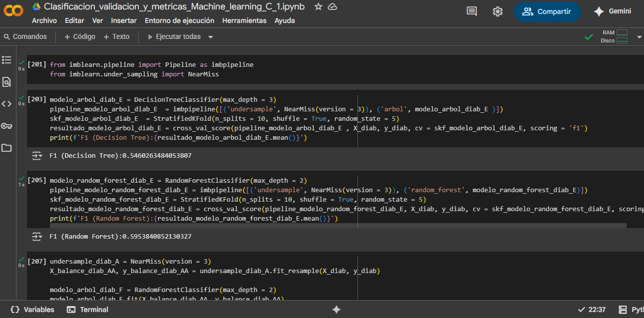Open the Herramientas menu
The height and width of the screenshot is (318, 644).
click(x=245, y=20)
